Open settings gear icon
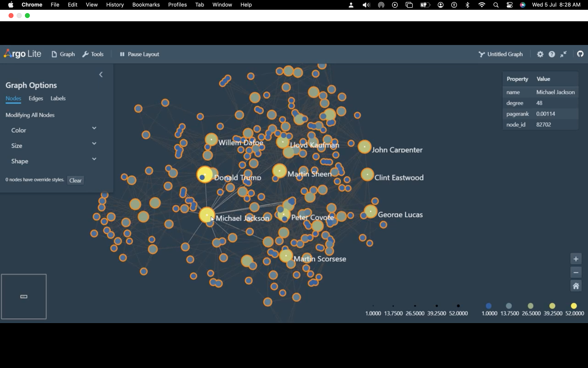This screenshot has width=588, height=368. point(540,54)
